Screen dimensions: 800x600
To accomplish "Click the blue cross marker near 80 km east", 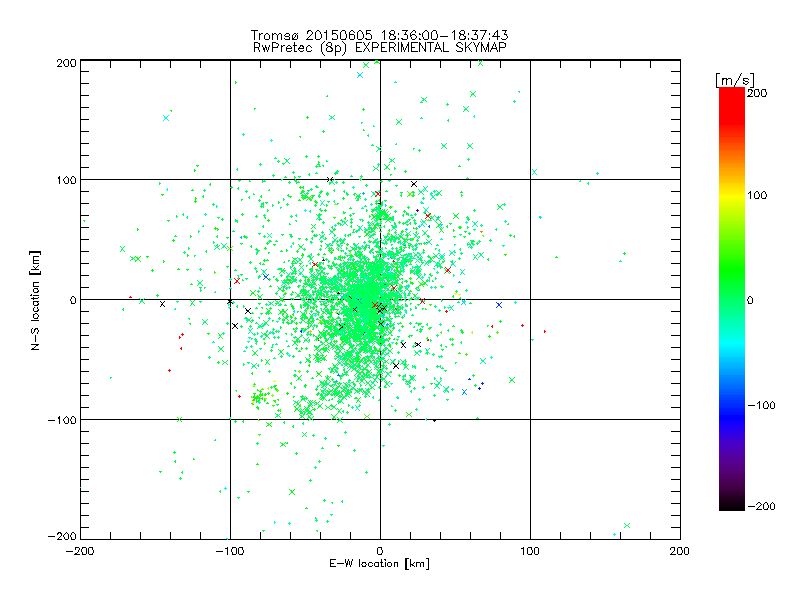I will [x=499, y=305].
